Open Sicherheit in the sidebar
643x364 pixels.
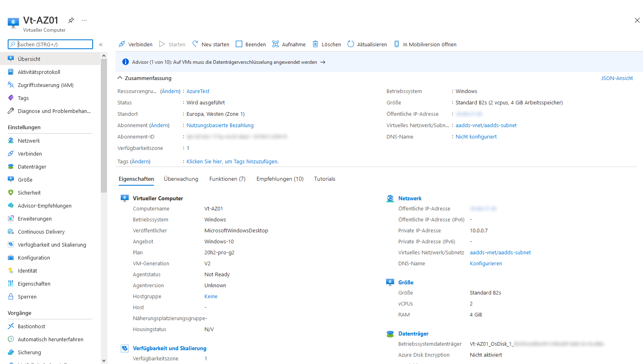(x=50, y=193)
